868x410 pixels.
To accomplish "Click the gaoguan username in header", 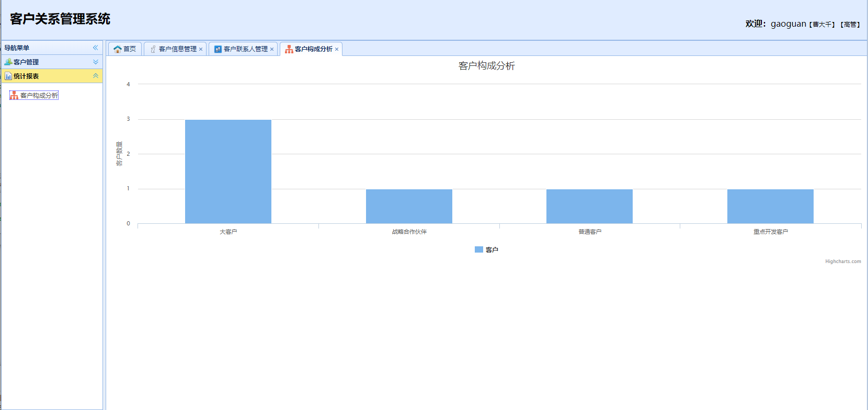I will 789,24.
